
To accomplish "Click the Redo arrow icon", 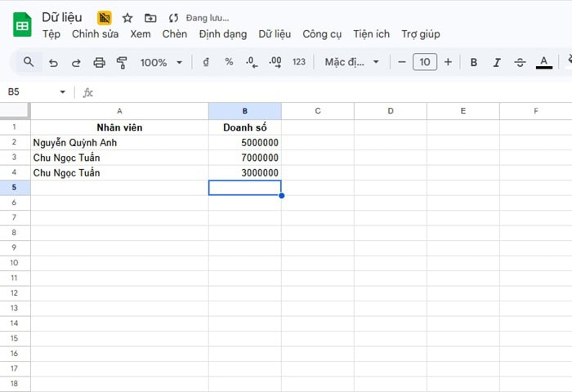I will [x=76, y=62].
